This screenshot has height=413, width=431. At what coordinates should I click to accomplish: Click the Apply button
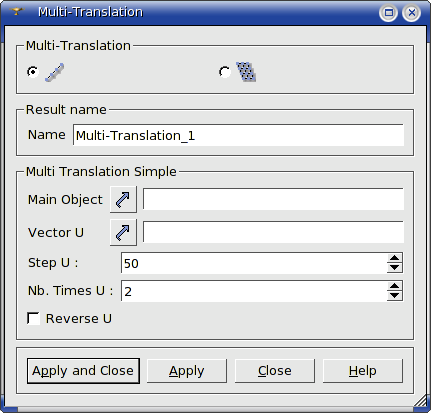[x=187, y=371]
